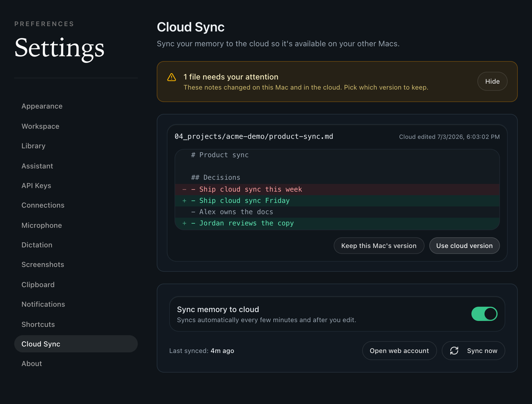This screenshot has width=532, height=404.
Task: Click the "Sync memory to cloud" label
Action: click(218, 309)
